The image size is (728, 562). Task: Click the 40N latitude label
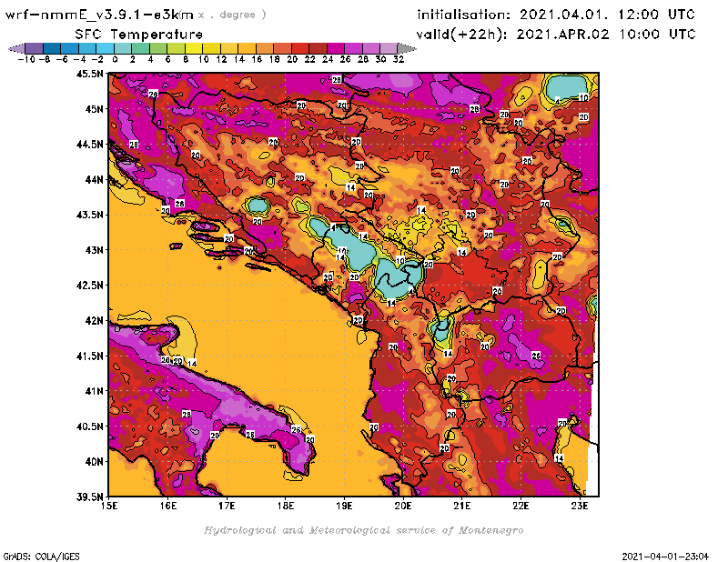pyautogui.click(x=94, y=462)
